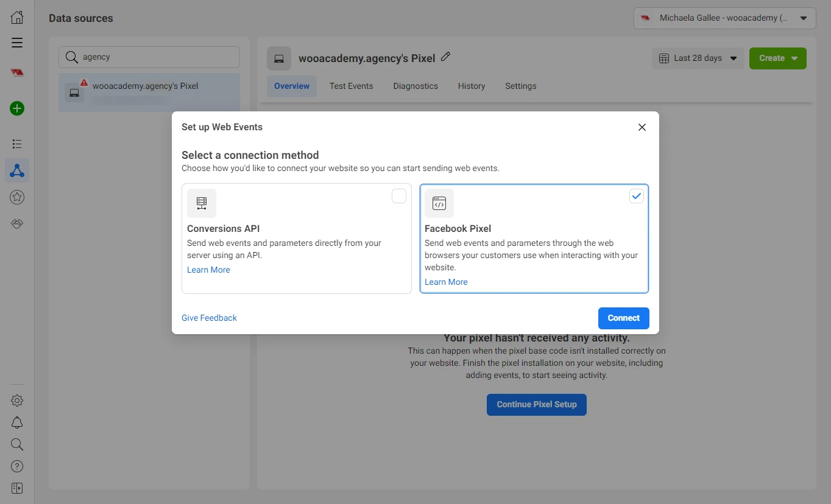Open the hamburger menu in the sidebar

pyautogui.click(x=17, y=43)
